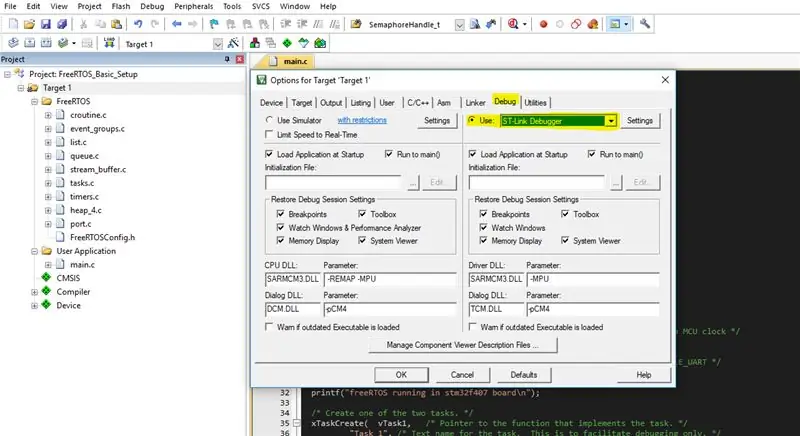Toggle Watch Windows & Performance Analyzer checkbox

pyautogui.click(x=280, y=227)
